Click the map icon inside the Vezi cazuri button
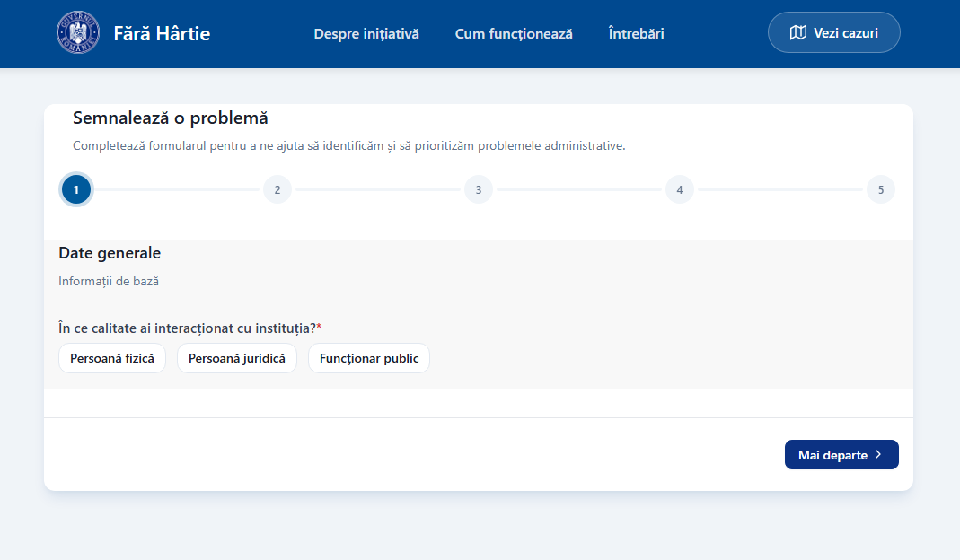 click(799, 31)
